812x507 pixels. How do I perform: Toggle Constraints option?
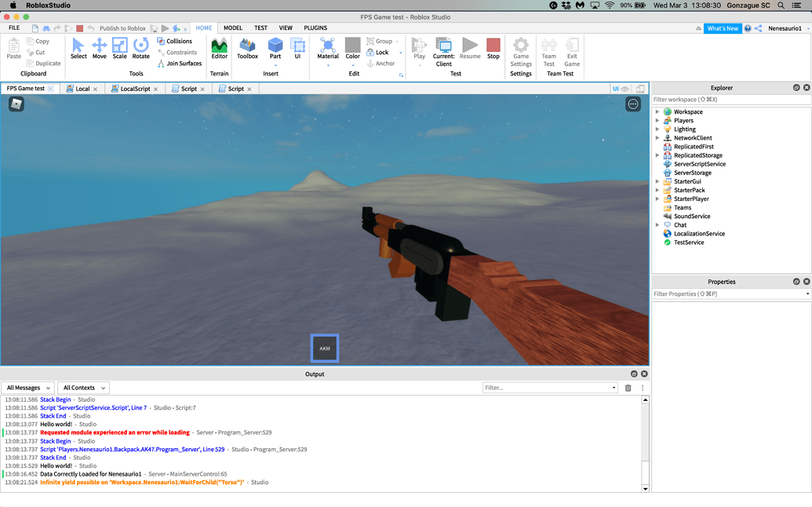(x=177, y=53)
